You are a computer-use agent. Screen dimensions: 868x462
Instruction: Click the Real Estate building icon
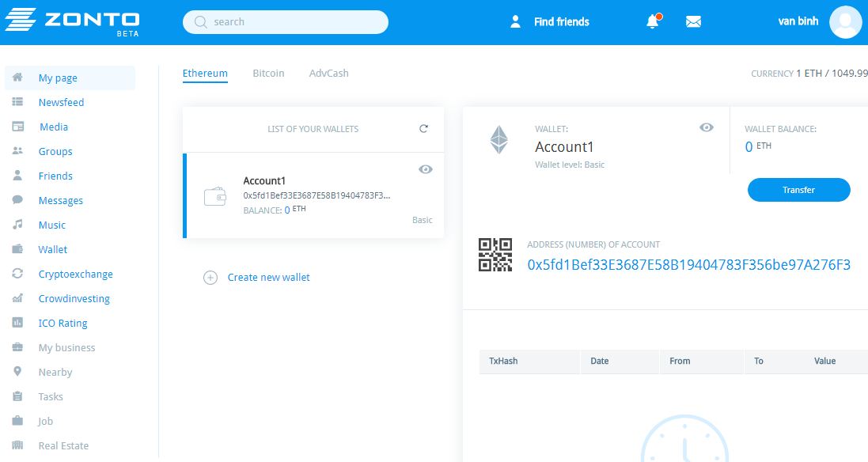[x=17, y=445]
